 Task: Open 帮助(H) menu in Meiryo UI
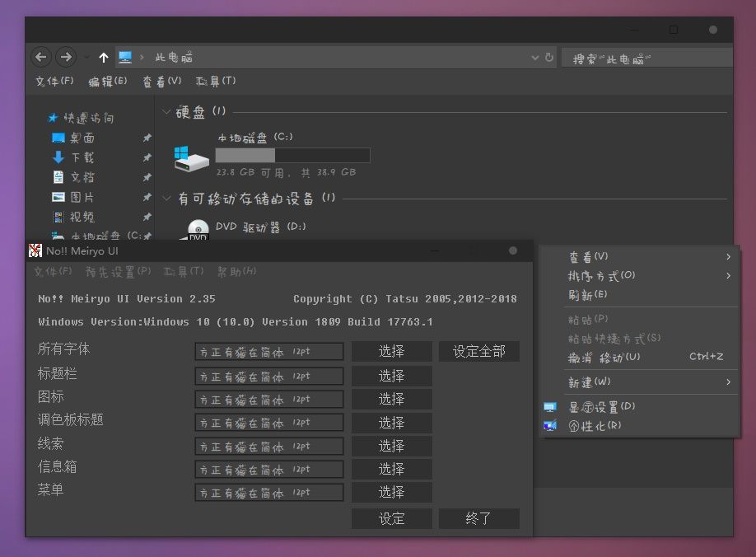(x=236, y=272)
